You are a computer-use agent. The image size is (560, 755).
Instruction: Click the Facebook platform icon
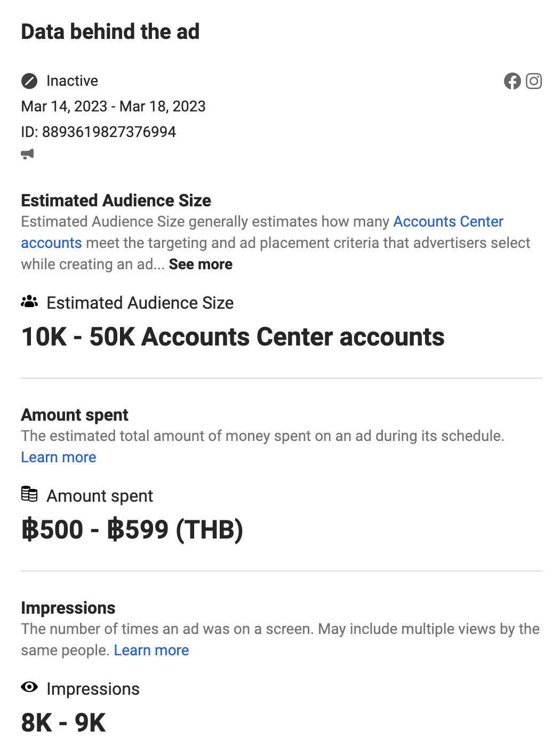(x=512, y=81)
